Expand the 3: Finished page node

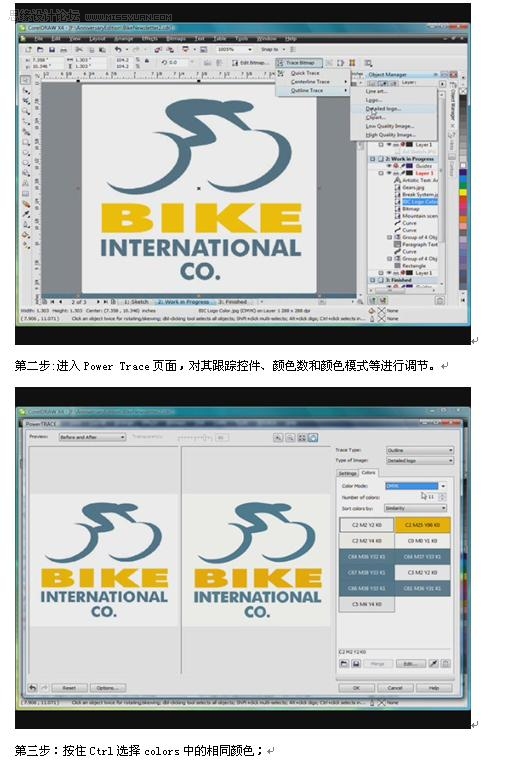coord(373,281)
